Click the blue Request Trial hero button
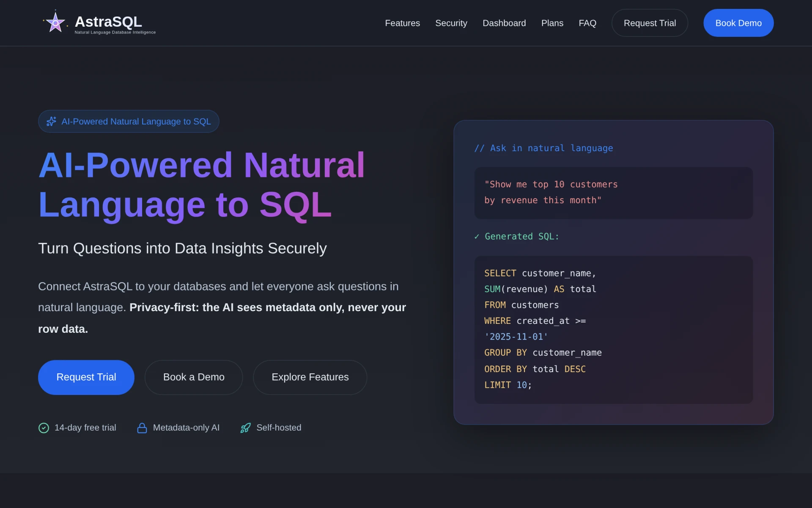This screenshot has width=812, height=508. (86, 377)
